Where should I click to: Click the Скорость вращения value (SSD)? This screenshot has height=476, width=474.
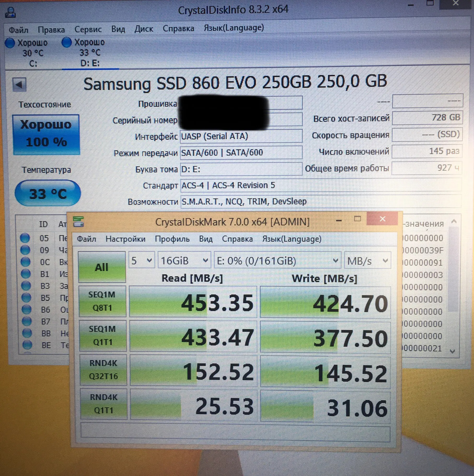point(427,134)
